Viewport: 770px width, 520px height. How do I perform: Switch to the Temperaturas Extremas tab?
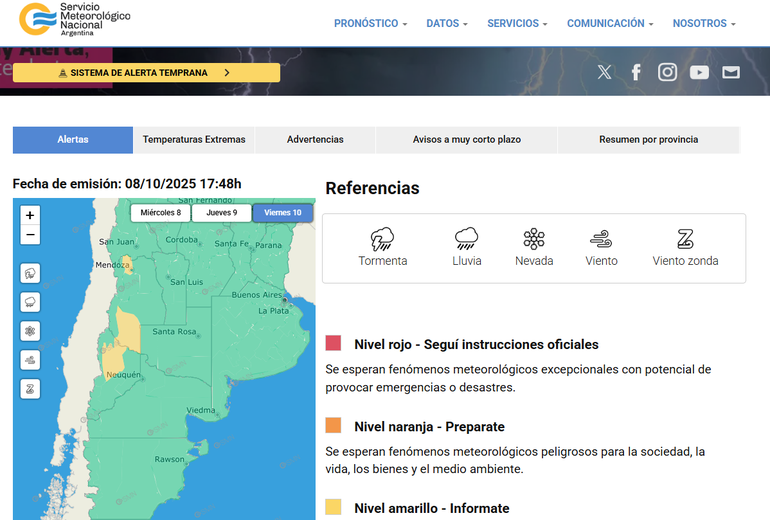[194, 140]
